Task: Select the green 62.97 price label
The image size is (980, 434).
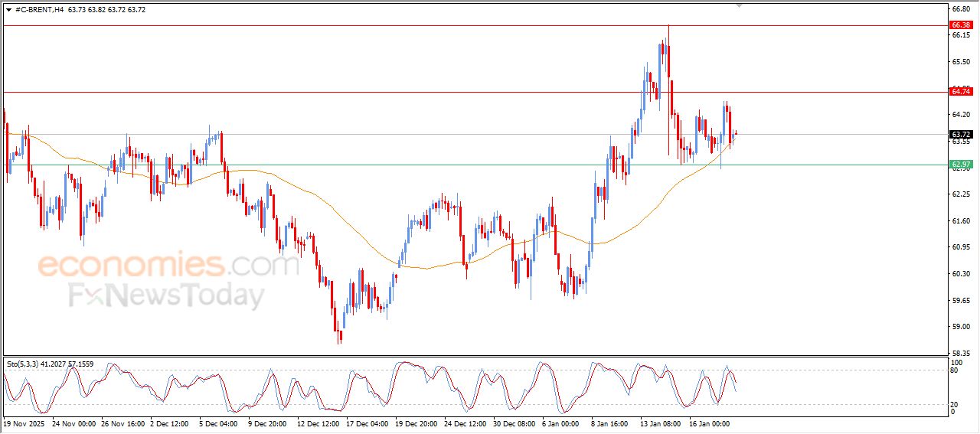Action: pyautogui.click(x=960, y=165)
